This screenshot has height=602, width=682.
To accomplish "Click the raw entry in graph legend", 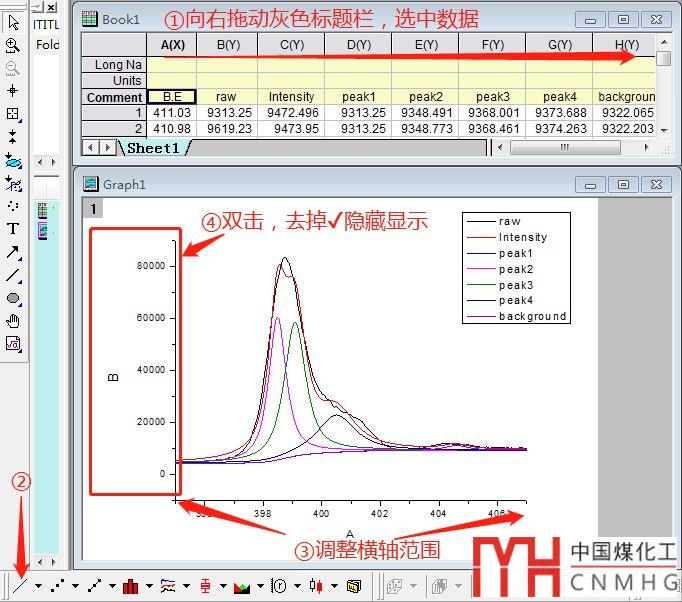I will pos(509,221).
